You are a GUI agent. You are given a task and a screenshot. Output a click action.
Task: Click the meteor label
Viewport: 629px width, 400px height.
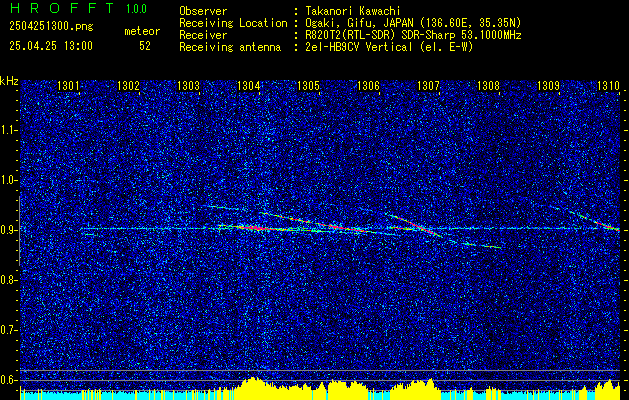[x=142, y=31]
